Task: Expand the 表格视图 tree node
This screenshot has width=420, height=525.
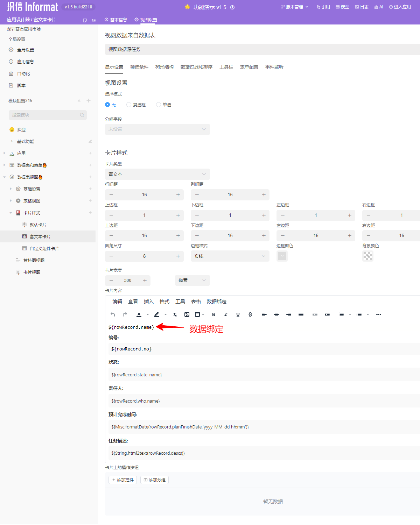Action: pyautogui.click(x=10, y=201)
